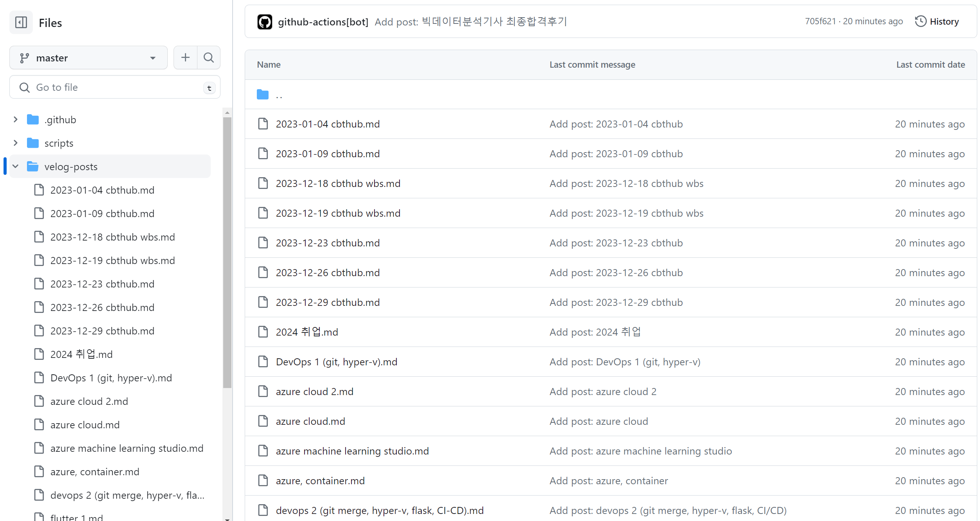980x521 pixels.
Task: Expand the .github folder chevron
Action: pyautogui.click(x=16, y=120)
